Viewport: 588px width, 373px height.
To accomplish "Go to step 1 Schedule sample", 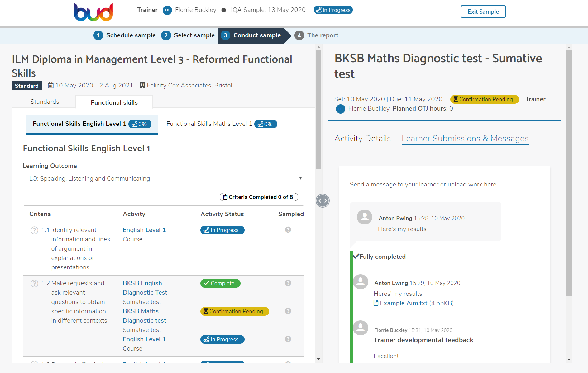I will 125,35.
